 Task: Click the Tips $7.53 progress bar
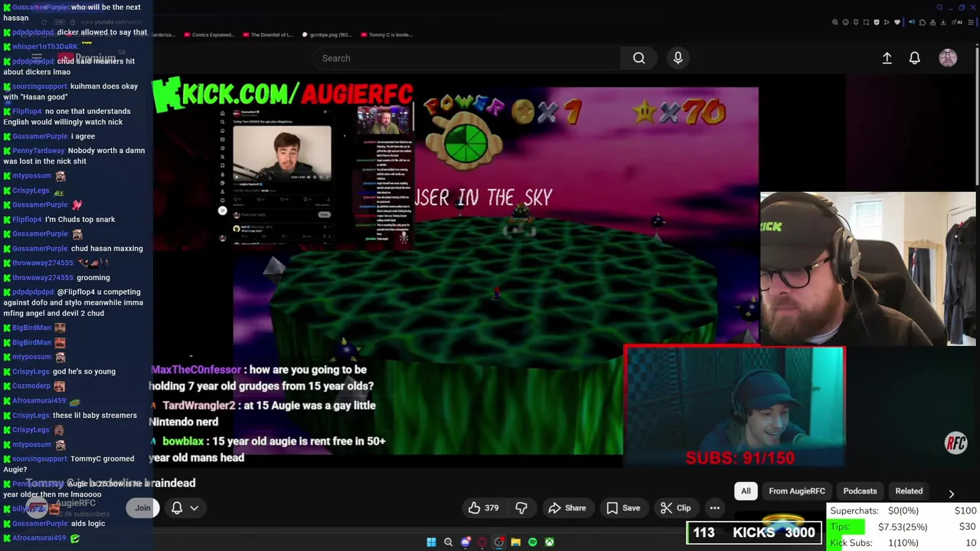point(903,527)
